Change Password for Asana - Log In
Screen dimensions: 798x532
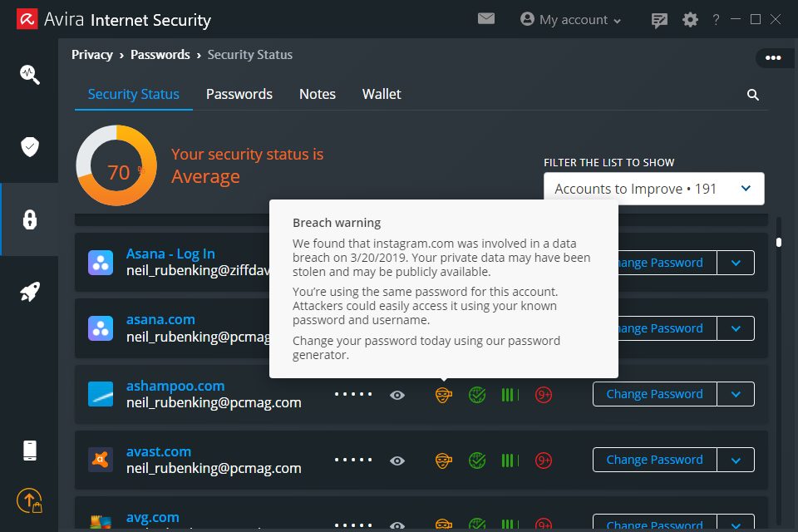(x=667, y=263)
